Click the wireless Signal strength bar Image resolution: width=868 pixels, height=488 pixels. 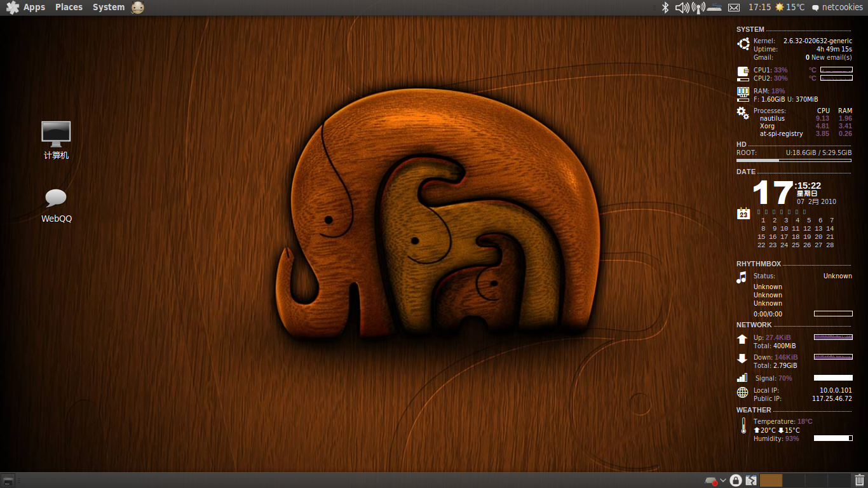pos(833,378)
